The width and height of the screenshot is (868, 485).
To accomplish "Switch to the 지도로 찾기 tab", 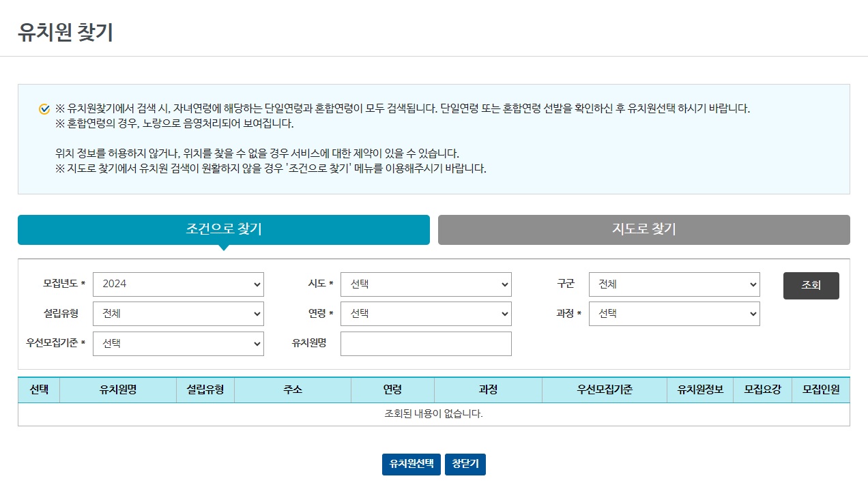I will (x=643, y=230).
